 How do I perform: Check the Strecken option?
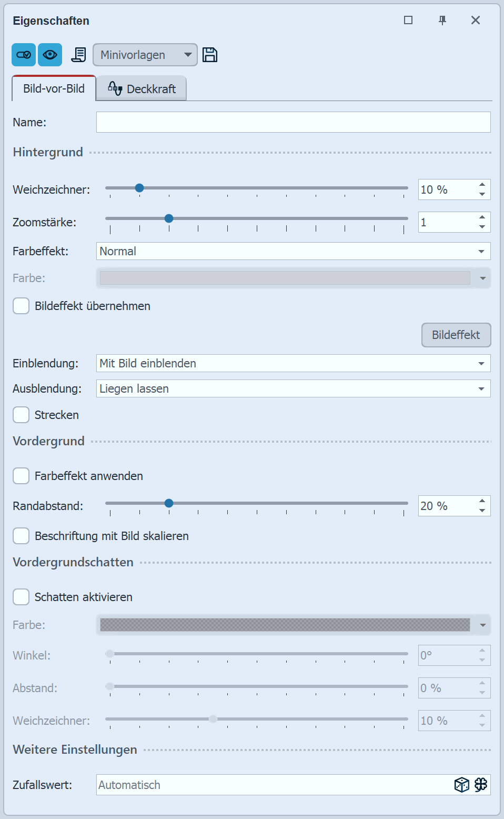(21, 415)
